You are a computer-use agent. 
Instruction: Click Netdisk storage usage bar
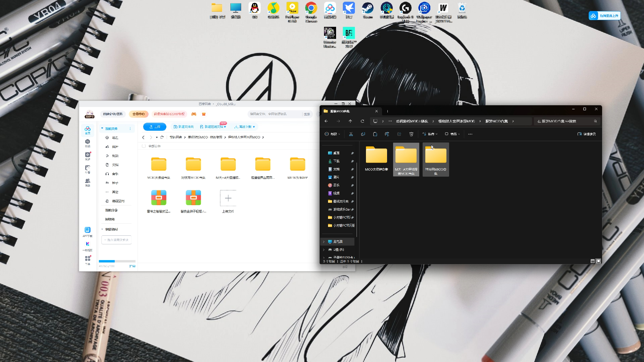tap(117, 261)
